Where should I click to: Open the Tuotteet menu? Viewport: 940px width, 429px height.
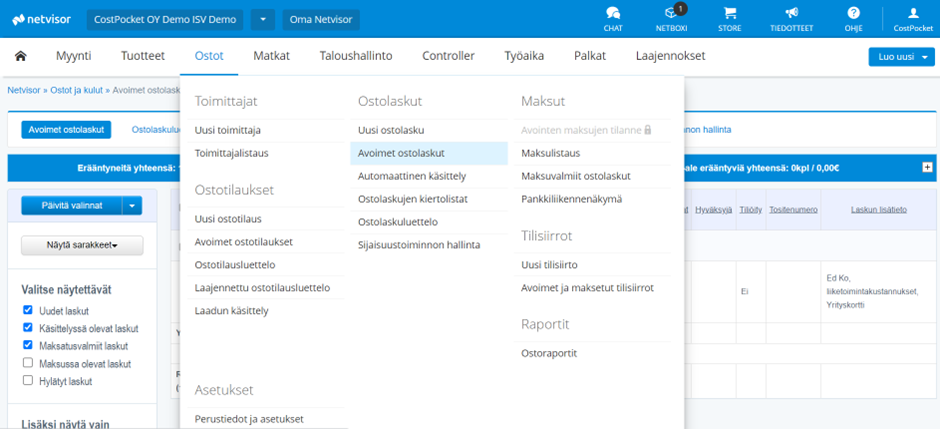(143, 56)
